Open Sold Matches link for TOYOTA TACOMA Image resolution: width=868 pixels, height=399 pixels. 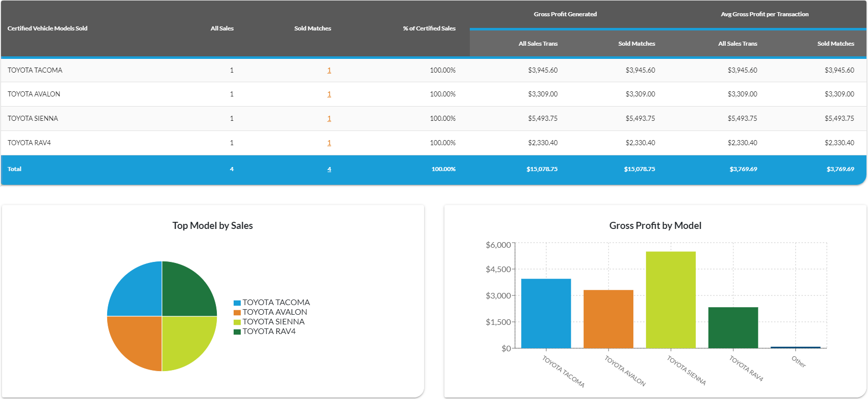point(329,71)
